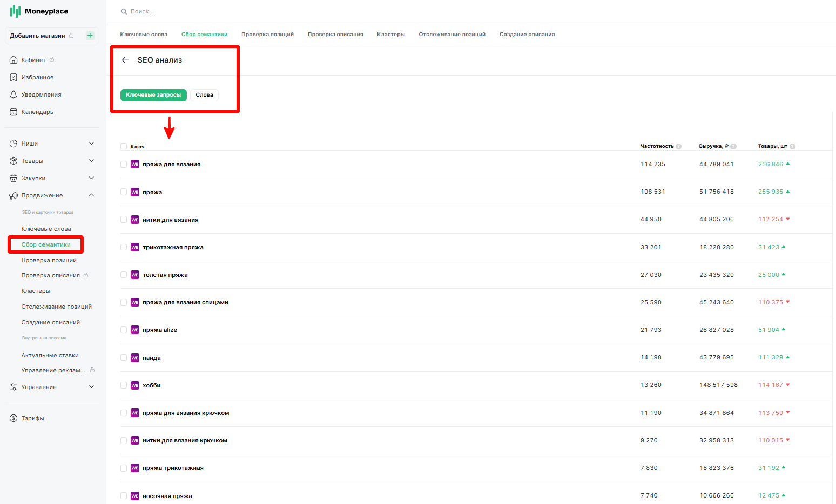Image resolution: width=836 pixels, height=504 pixels.
Task: Toggle the select-all checkbox next to Ключ
Action: click(124, 146)
